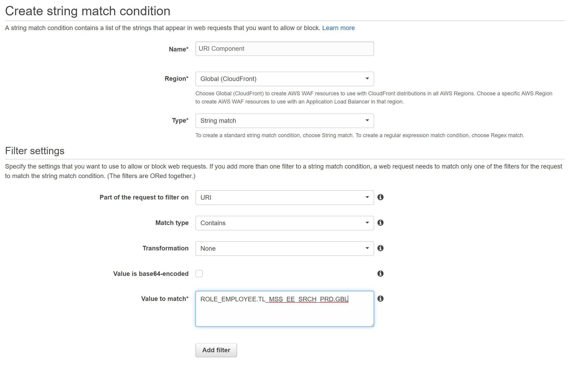
Task: Expand the Type dropdown set to String match
Action: tap(285, 121)
